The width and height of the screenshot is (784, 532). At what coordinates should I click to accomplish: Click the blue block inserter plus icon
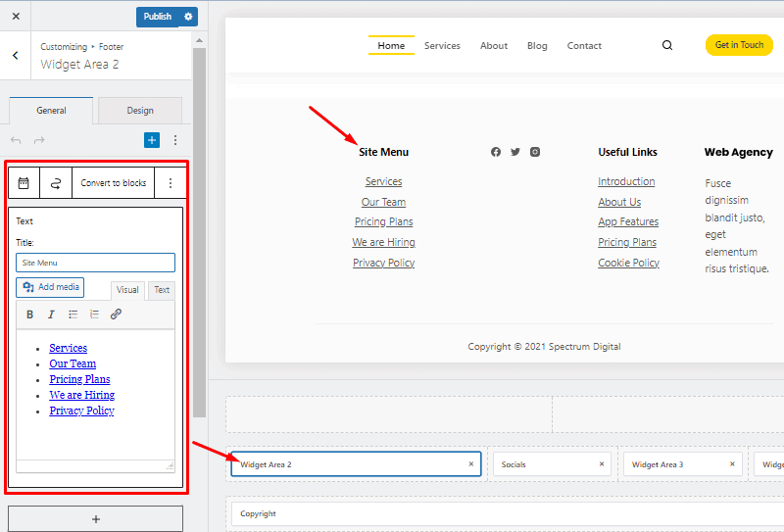tap(152, 140)
